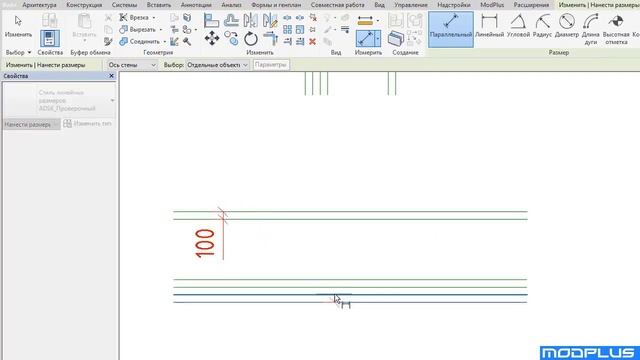Open the Надстройки tab
The height and width of the screenshot is (360, 640).
coord(454,5)
